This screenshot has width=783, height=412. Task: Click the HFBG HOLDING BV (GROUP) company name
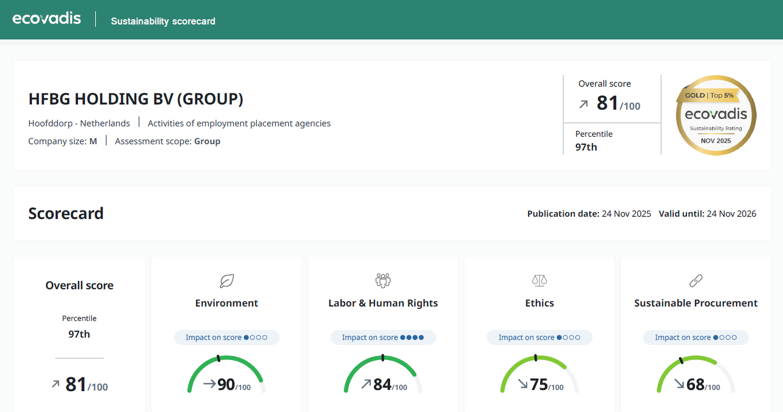click(135, 99)
